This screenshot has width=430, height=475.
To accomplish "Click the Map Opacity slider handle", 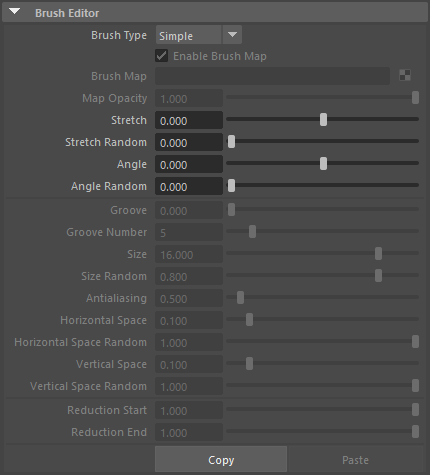I will click(415, 98).
